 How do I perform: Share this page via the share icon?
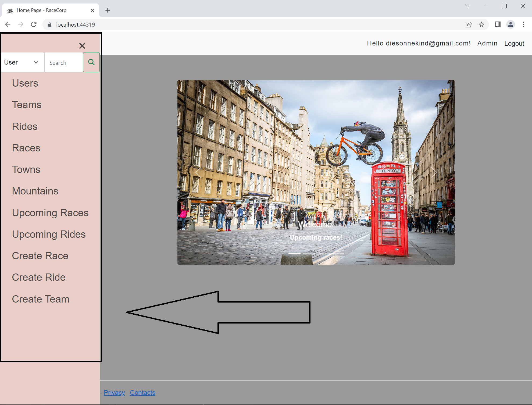tap(469, 24)
